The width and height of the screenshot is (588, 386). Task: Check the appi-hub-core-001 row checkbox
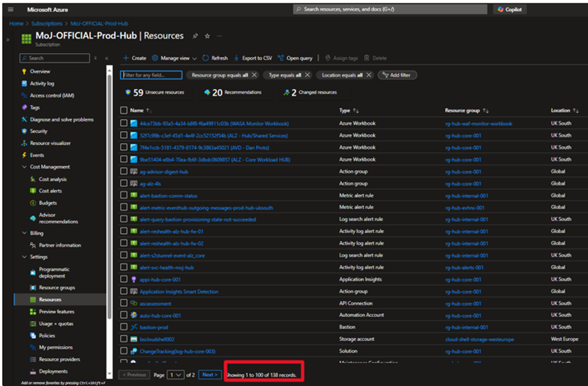click(124, 279)
